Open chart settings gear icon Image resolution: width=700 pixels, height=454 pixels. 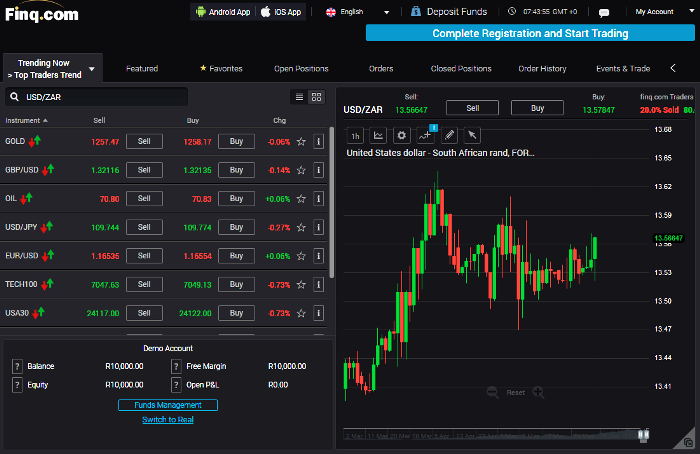point(401,136)
